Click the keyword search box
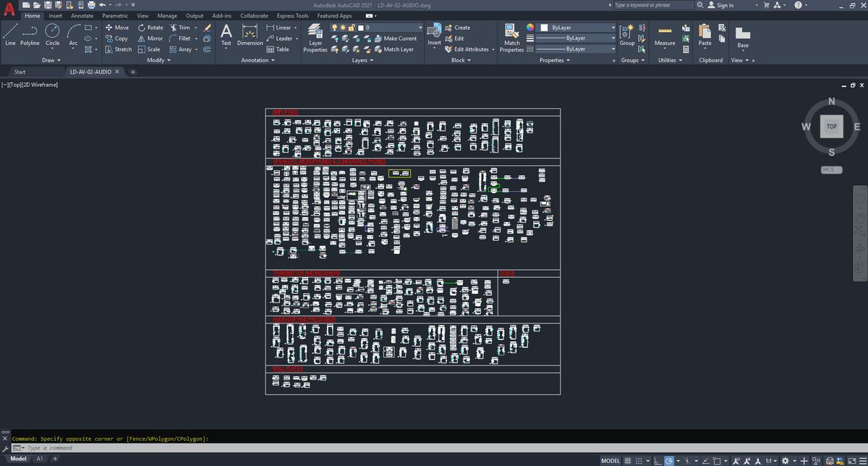Viewport: 868px width, 466px height. point(652,5)
